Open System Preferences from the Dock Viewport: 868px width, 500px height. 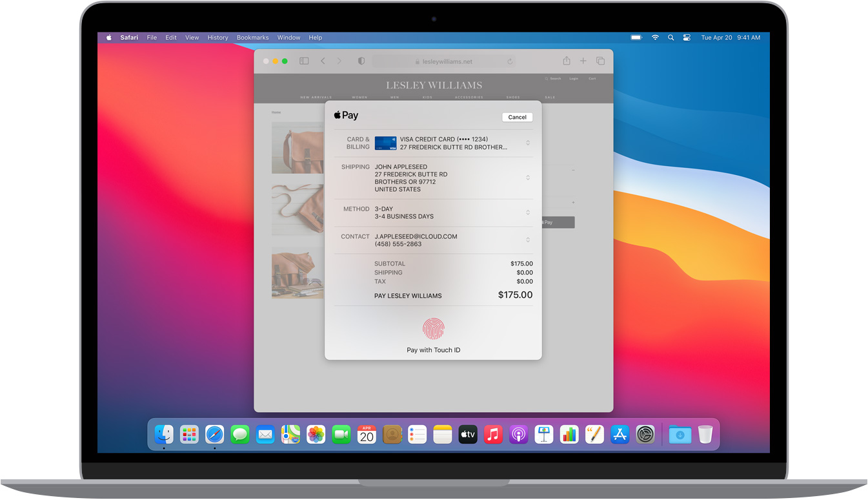(x=645, y=434)
